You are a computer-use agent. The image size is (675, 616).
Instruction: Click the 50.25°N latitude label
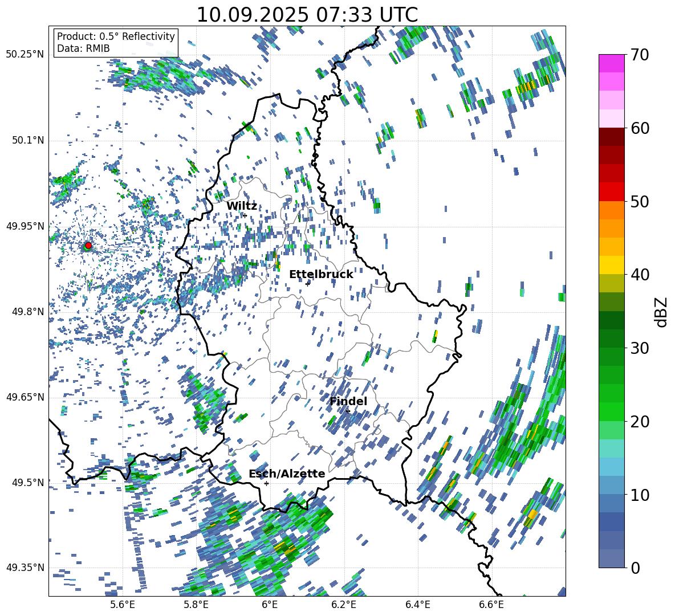click(25, 55)
